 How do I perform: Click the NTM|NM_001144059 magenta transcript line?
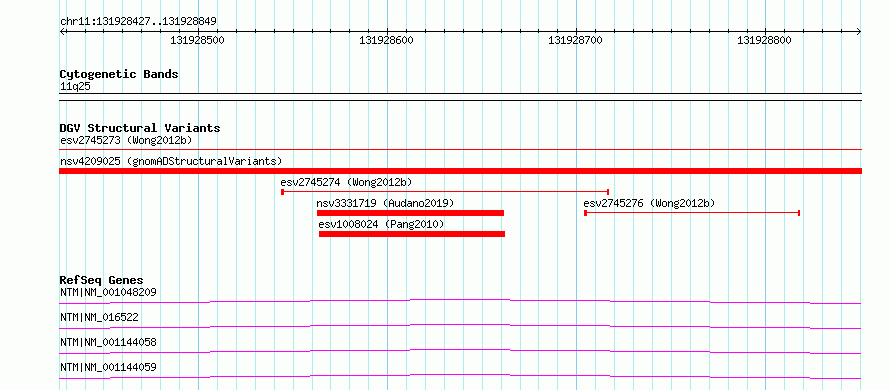(460, 376)
